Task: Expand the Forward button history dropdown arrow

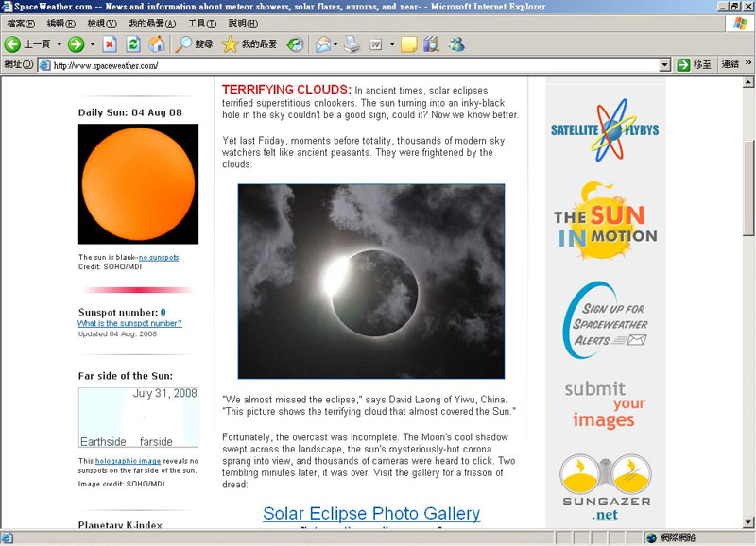Action: pos(92,44)
